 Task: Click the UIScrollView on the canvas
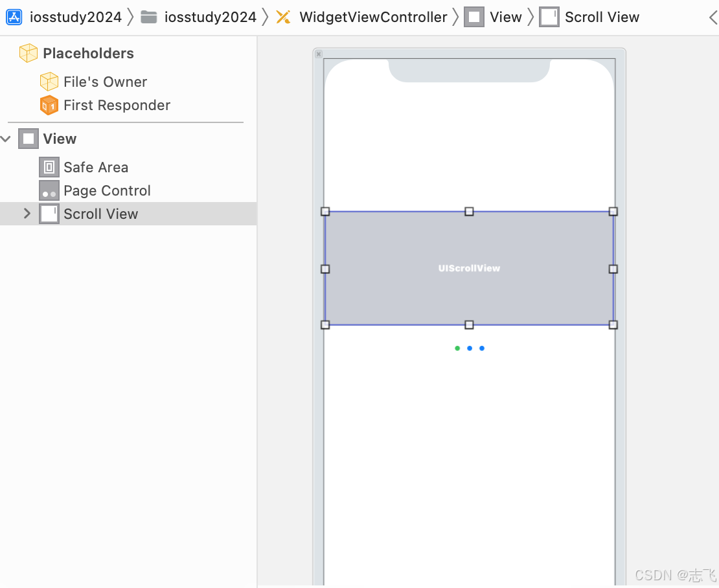pyautogui.click(x=469, y=268)
